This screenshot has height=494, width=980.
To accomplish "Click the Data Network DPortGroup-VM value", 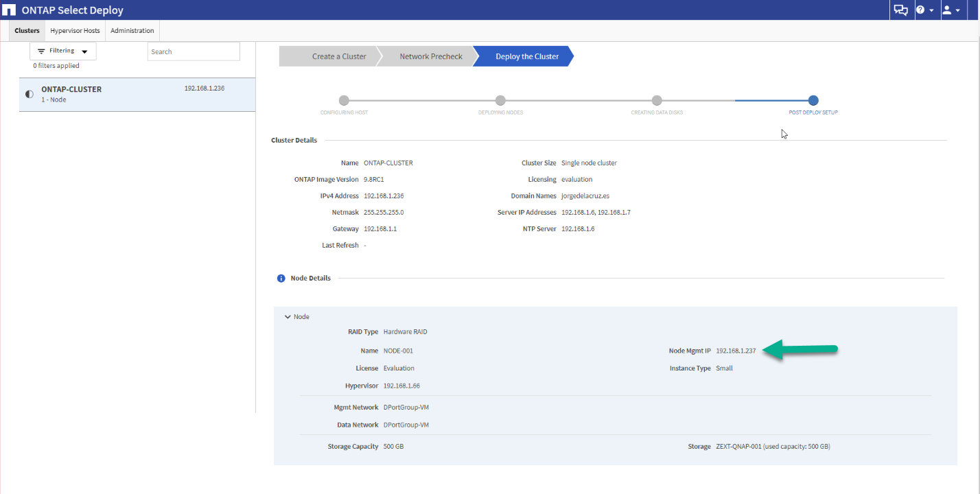I will tap(406, 425).
